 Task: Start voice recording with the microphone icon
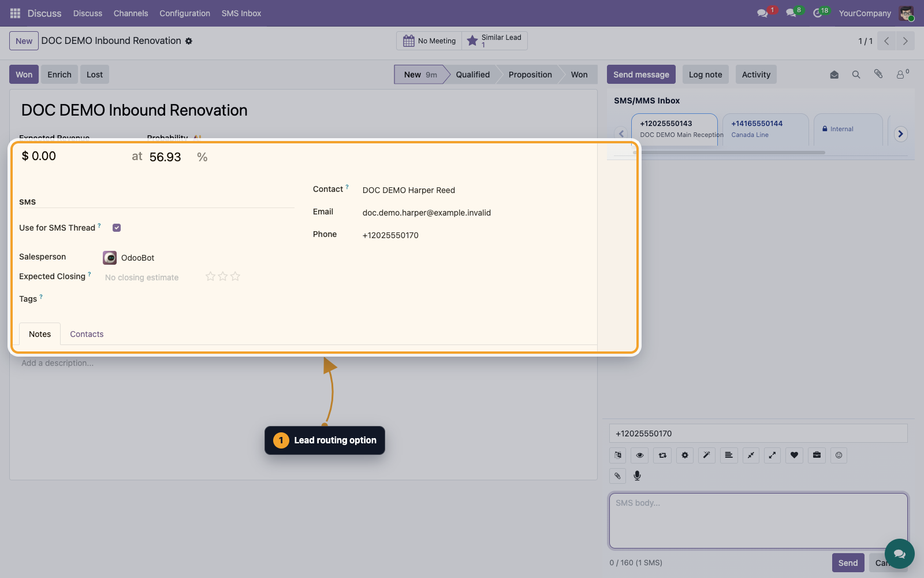638,476
